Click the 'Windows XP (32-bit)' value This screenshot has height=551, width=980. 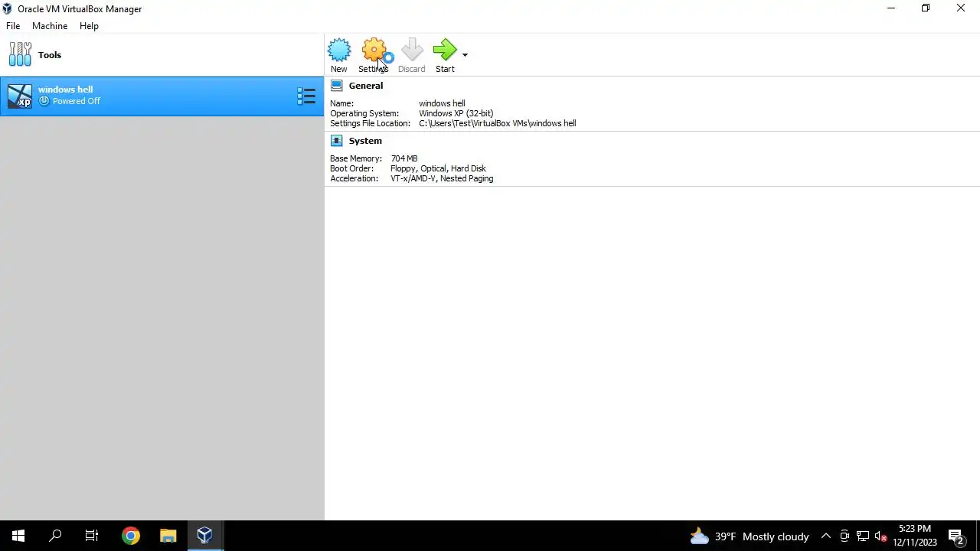tap(456, 113)
